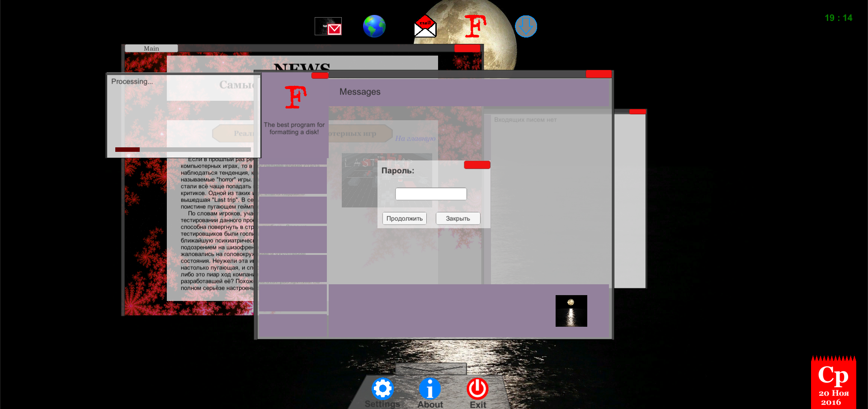Focus the Пароль password field
Image resolution: width=868 pixels, height=409 pixels.
431,194
